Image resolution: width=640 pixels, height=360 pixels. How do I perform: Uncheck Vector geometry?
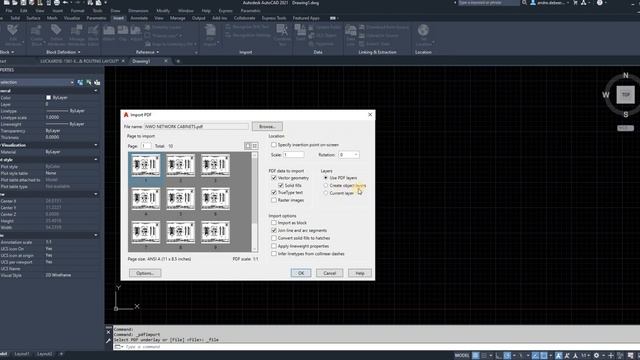click(274, 178)
